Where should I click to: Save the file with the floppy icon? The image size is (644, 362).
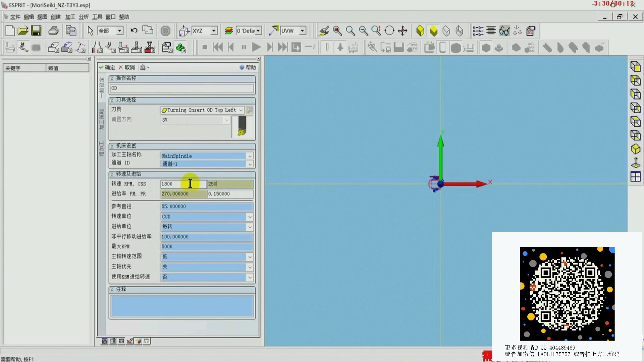(36, 31)
